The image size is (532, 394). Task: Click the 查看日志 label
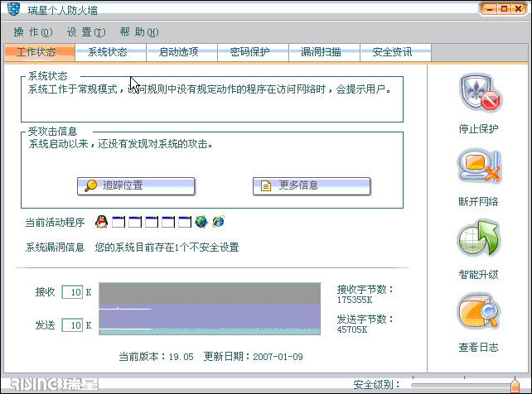pyautogui.click(x=478, y=348)
